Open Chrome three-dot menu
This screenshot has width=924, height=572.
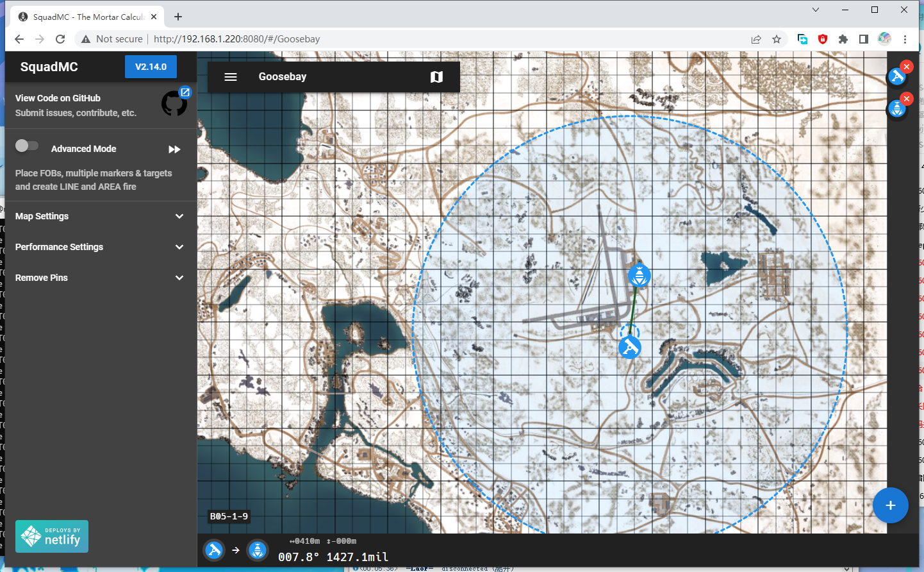coord(905,39)
